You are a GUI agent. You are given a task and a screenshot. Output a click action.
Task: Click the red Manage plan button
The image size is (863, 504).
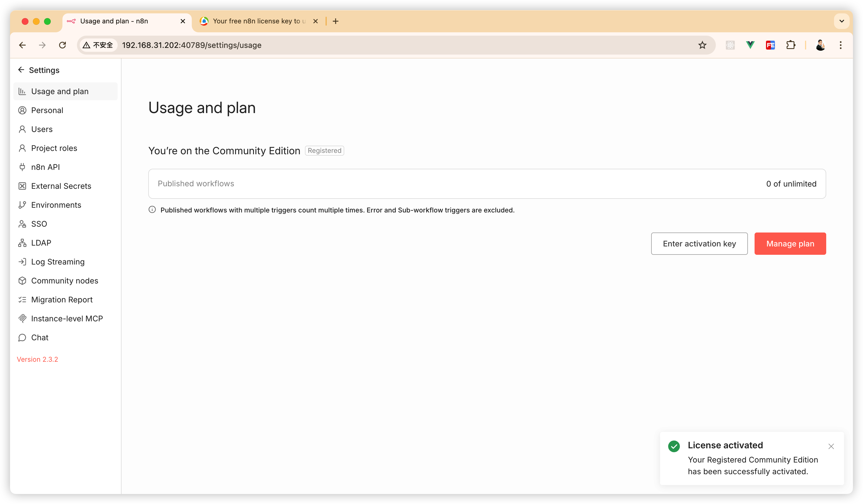[790, 244]
